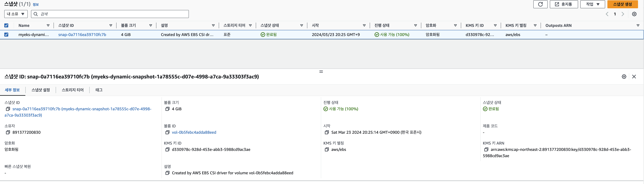
Task: Copy the owner account number
Action: tap(8, 132)
